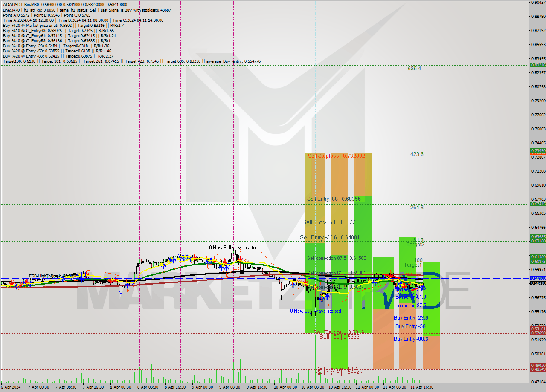Click the 'Buy Entry -88.6' label
This screenshot has height=392, width=546.
(x=410, y=339)
